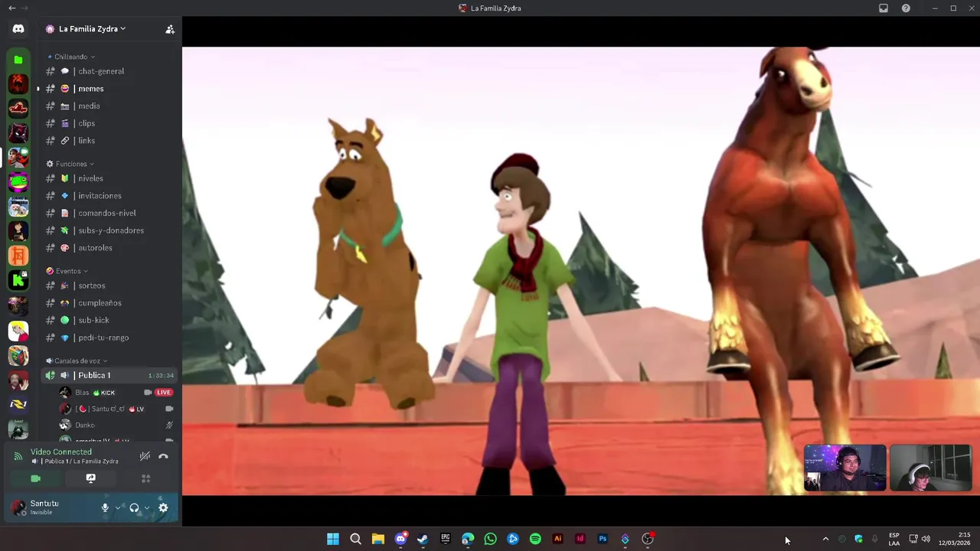Select the right webcam thumbnail on the stream

[931, 468]
